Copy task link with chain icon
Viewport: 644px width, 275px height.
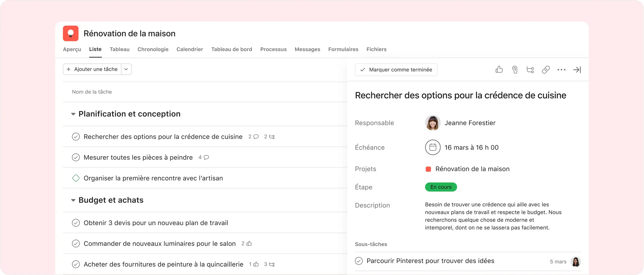pos(546,70)
